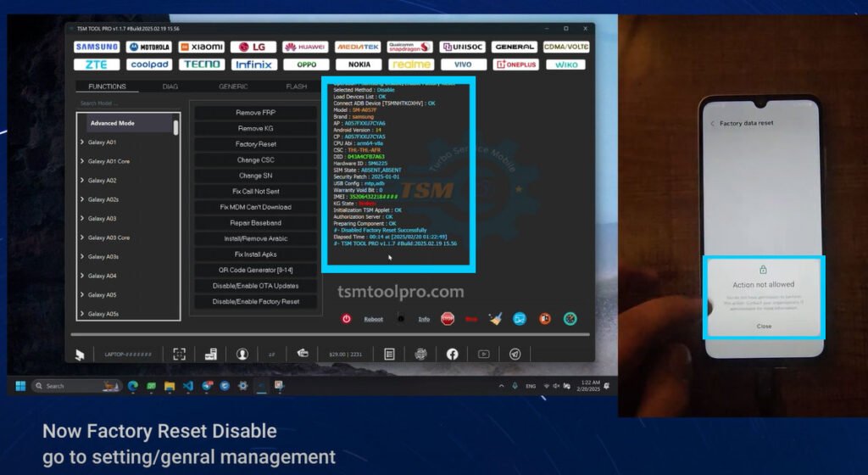Select the Motorola brand logo
Viewport: 868px width, 475px height.
coord(149,47)
